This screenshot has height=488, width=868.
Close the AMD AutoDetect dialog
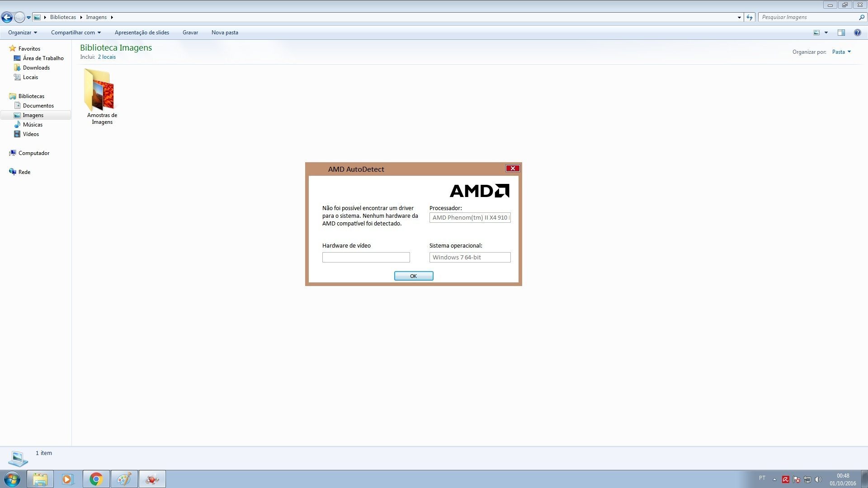point(513,169)
